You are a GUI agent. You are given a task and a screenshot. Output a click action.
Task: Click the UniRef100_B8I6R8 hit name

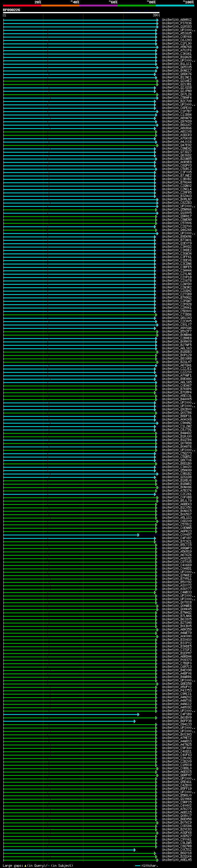coord(177,358)
